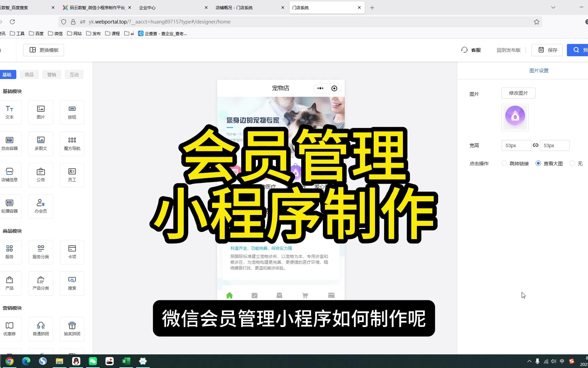Viewport: 588px width, 368px height.
Task: Select the 跳转链接 radio option
Action: coord(504,163)
